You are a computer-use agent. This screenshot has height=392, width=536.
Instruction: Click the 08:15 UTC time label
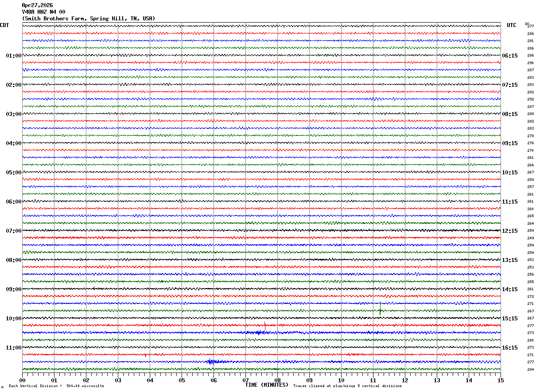point(510,114)
